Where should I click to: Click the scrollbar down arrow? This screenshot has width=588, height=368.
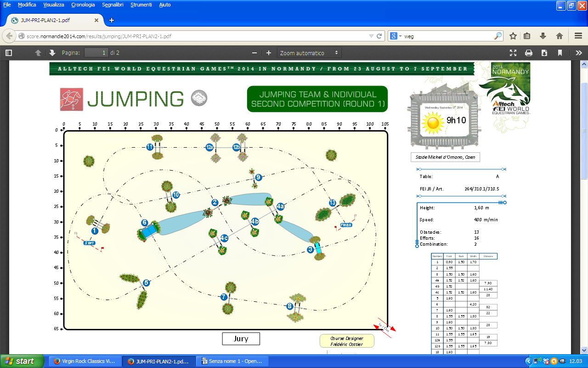(x=584, y=350)
